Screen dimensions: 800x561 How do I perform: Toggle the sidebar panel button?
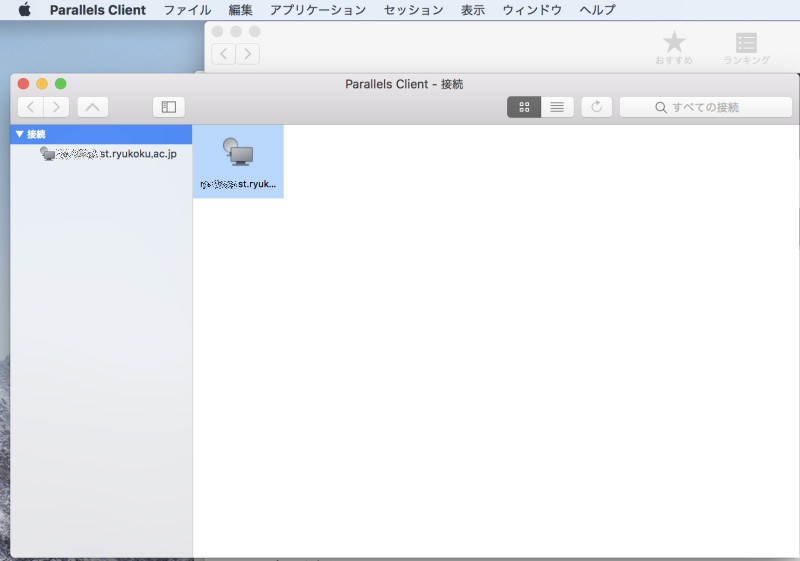click(169, 107)
